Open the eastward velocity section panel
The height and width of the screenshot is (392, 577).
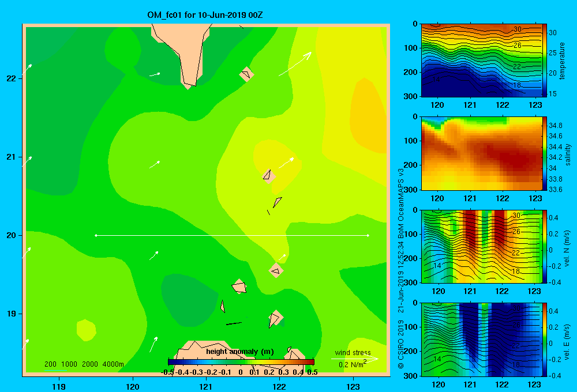click(x=482, y=340)
